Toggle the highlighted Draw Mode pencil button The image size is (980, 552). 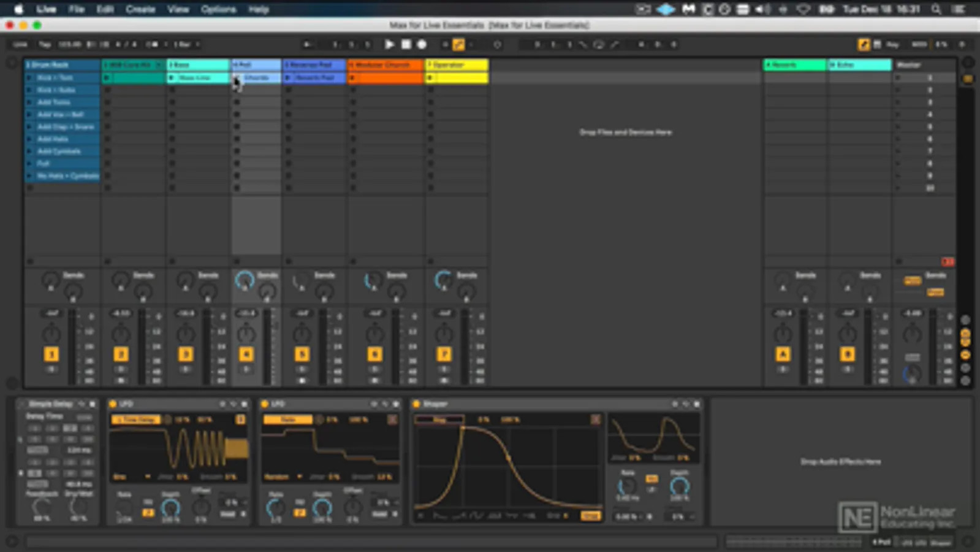coord(864,44)
